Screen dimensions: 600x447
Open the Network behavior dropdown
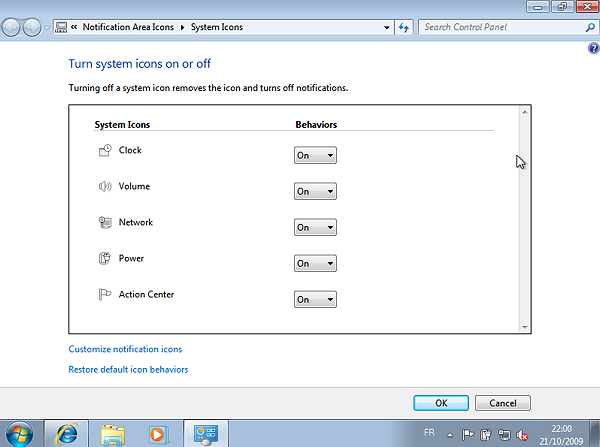click(x=315, y=227)
